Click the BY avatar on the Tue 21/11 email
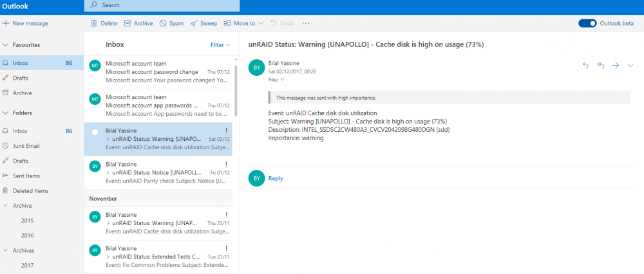 pyautogui.click(x=95, y=250)
